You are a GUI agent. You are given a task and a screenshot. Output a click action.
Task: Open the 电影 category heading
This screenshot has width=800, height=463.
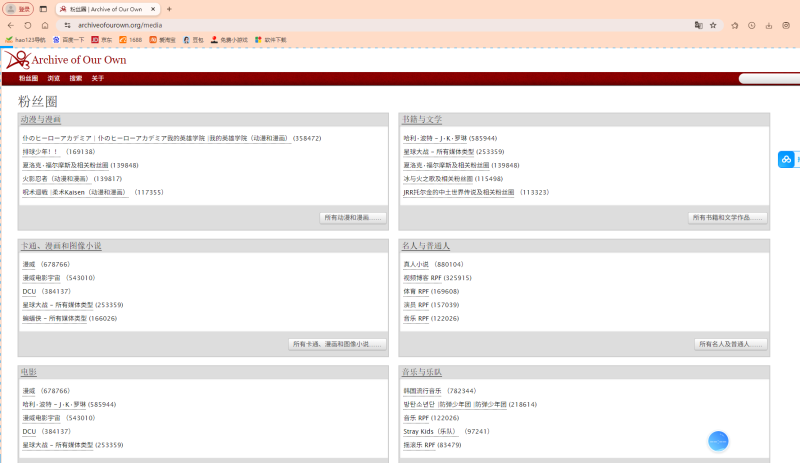(29, 372)
